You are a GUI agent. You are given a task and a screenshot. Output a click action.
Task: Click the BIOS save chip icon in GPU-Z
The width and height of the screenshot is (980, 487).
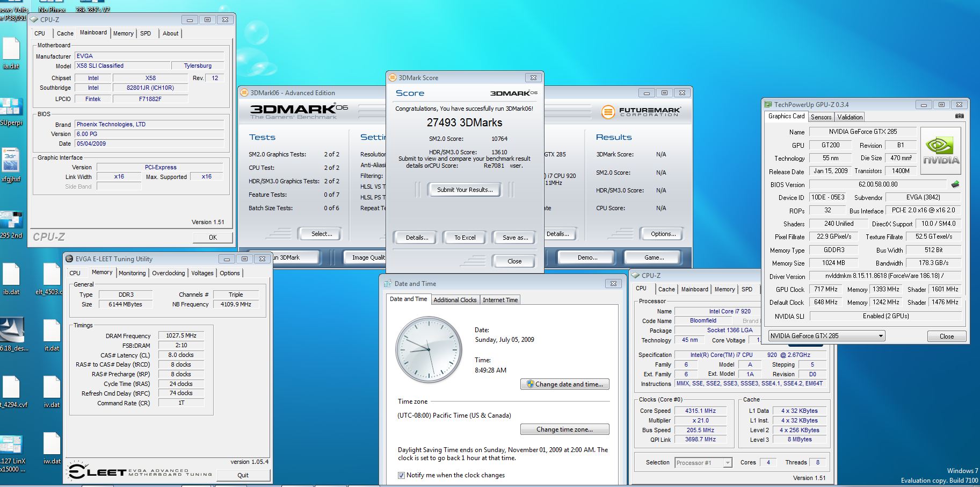[955, 184]
